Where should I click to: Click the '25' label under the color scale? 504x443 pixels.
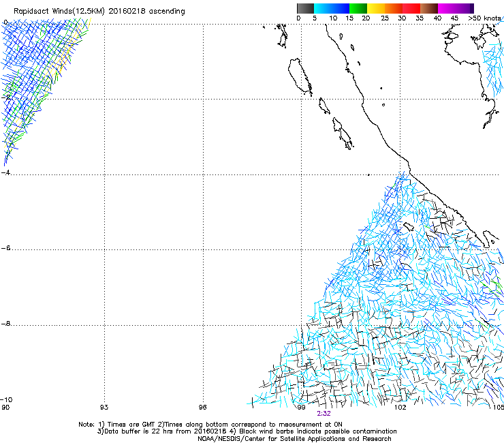pos(385,18)
